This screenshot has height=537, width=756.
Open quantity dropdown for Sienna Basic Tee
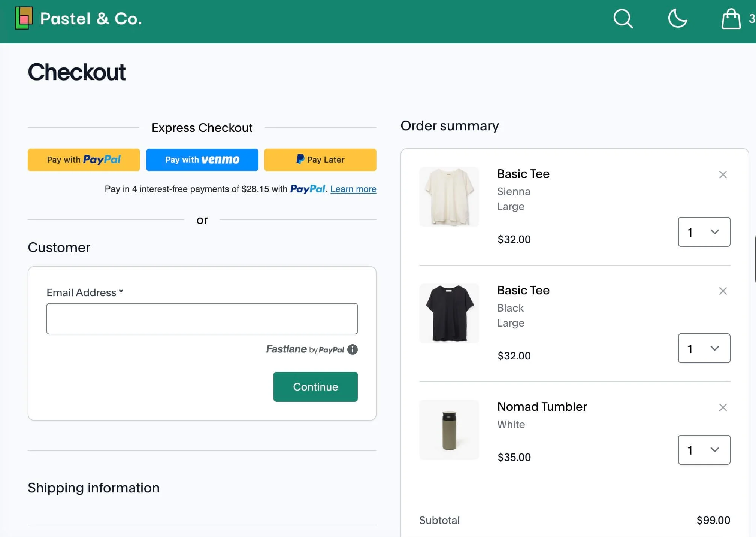click(x=704, y=232)
